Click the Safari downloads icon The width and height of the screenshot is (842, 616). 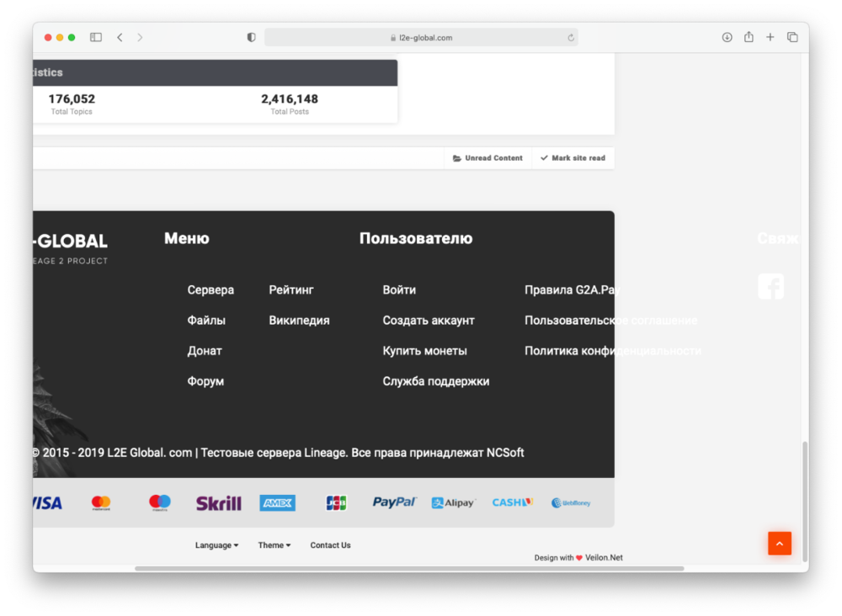click(727, 37)
